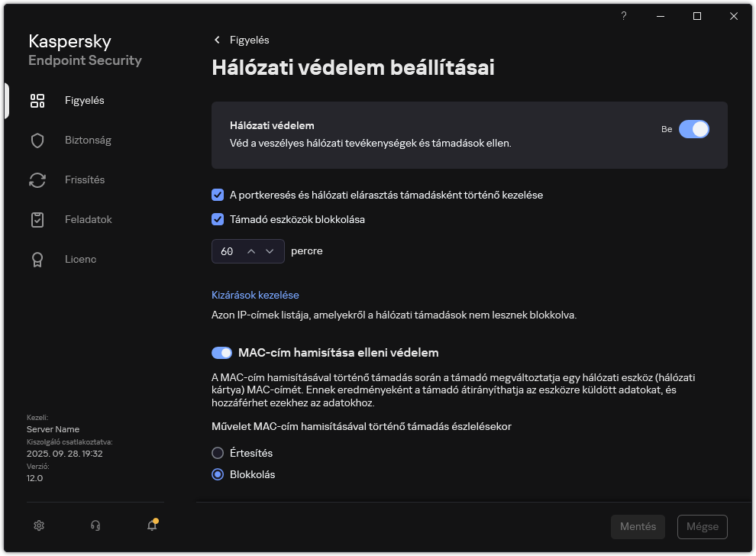Image resolution: width=756 pixels, height=556 pixels.
Task: Increase blocked minutes with up arrow
Action: pos(252,251)
